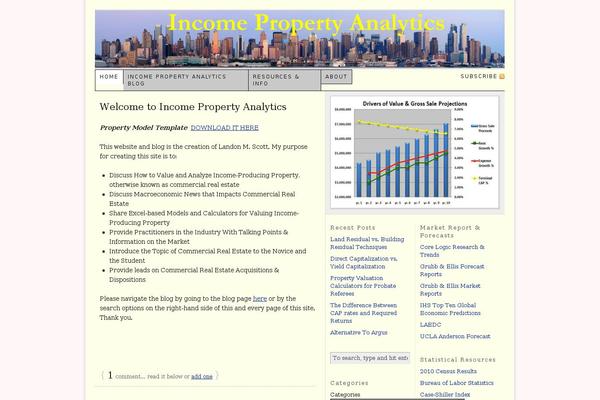Click the 'Recent Posts' heading
The height and width of the screenshot is (400, 600).
[353, 228]
